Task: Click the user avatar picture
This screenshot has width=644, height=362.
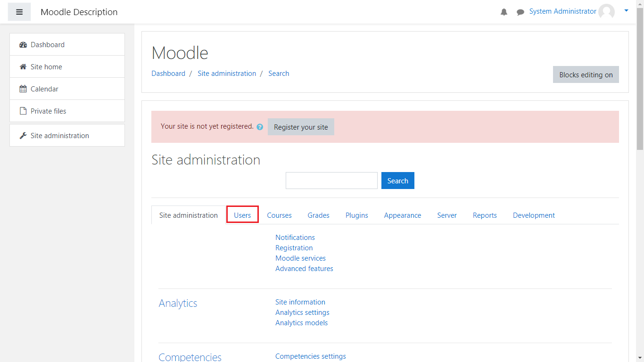Action: 606,12
